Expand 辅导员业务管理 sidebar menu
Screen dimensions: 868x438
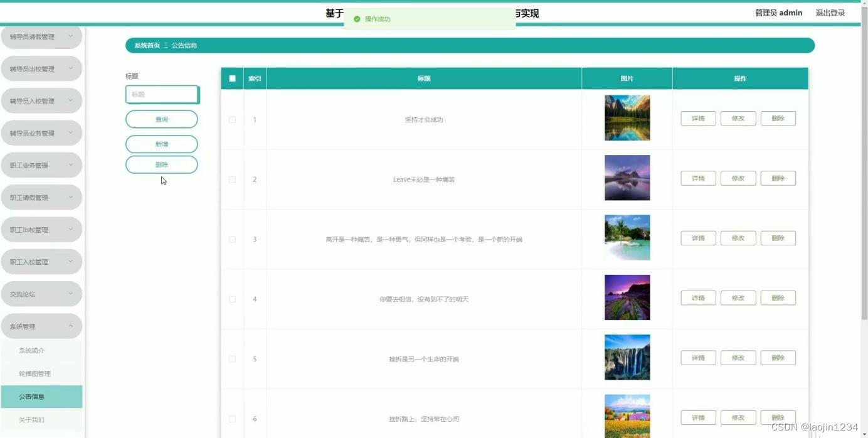tap(41, 133)
